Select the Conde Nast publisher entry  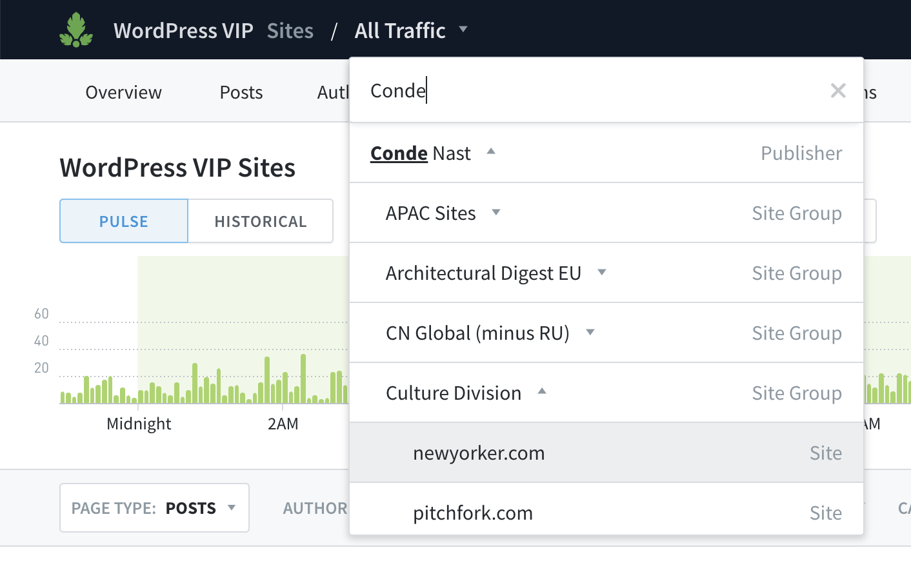420,153
